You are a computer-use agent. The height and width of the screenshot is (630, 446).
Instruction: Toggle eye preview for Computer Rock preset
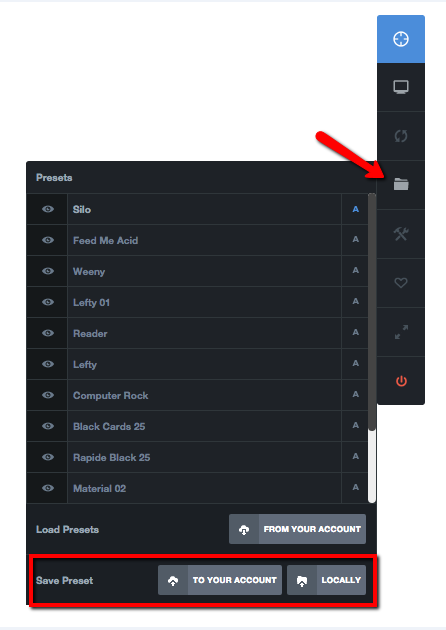click(48, 395)
